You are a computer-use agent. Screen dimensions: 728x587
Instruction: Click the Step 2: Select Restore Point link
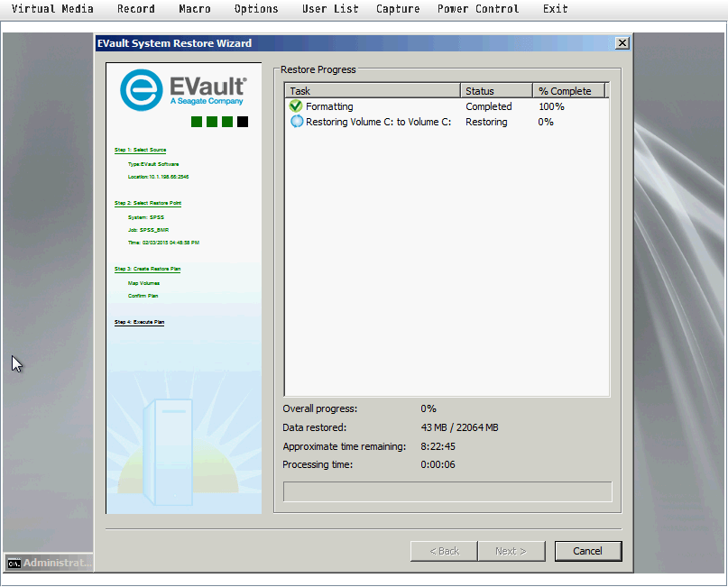[x=148, y=203]
